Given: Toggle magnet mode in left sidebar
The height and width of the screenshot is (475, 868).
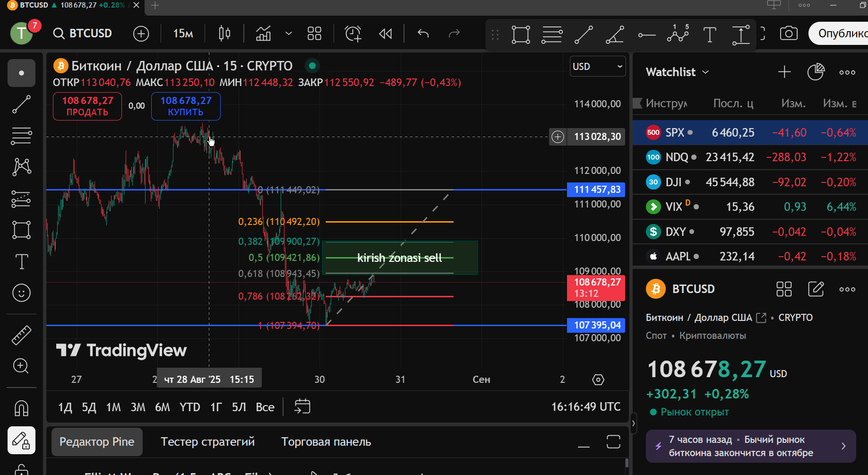Looking at the screenshot, I should tap(21, 407).
